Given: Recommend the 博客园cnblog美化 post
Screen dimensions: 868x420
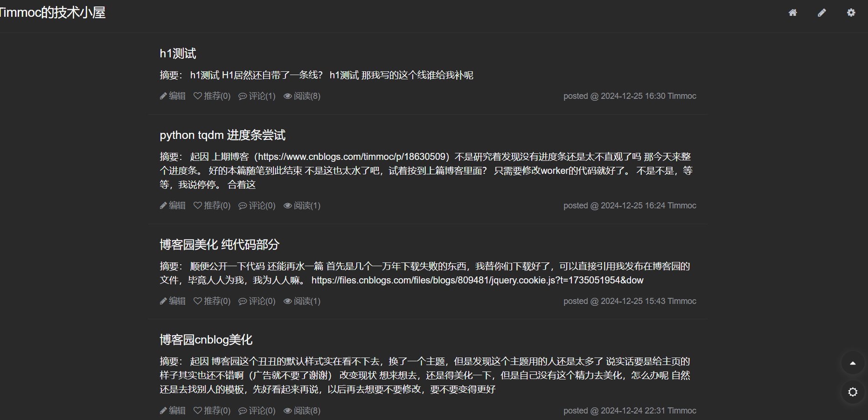Looking at the screenshot, I should (x=212, y=411).
